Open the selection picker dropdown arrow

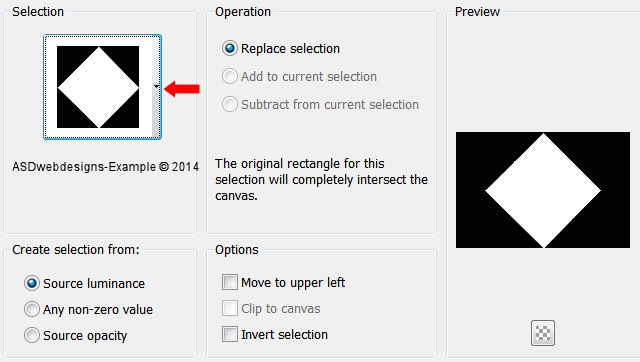[156, 87]
